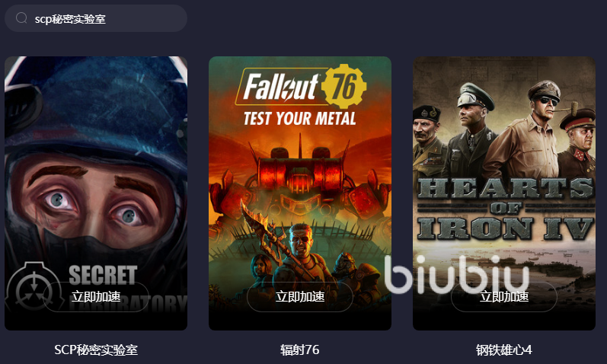Focus the search box containing scp秘密实验室
Viewport: 607px width, 364px height.
click(x=96, y=18)
